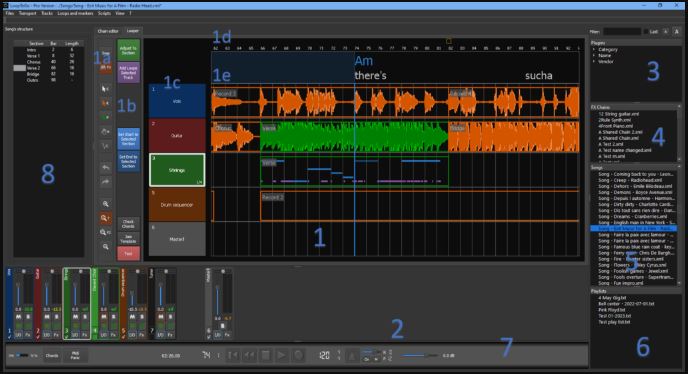
Task: Open the Fx button on track 5 strip
Action: pyautogui.click(x=142, y=335)
